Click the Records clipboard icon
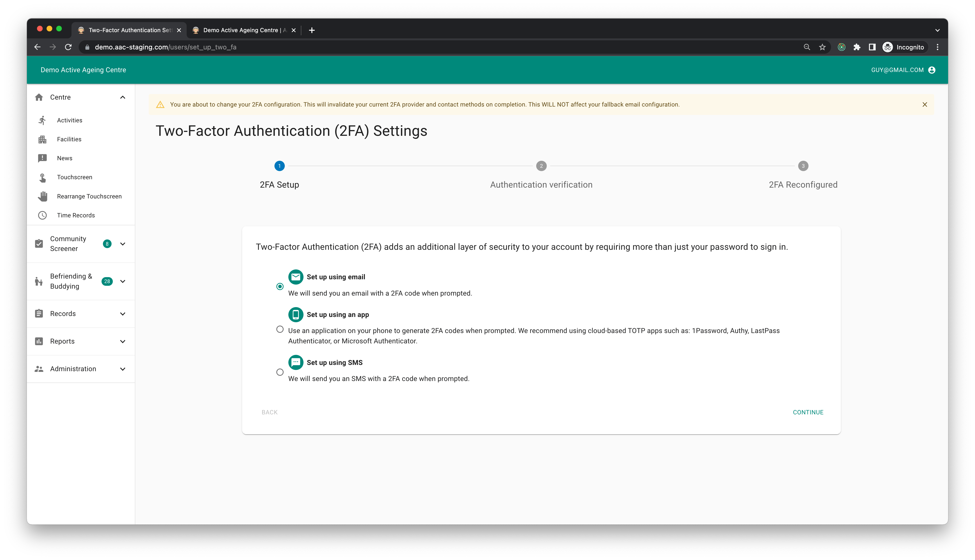975x560 pixels. [39, 314]
